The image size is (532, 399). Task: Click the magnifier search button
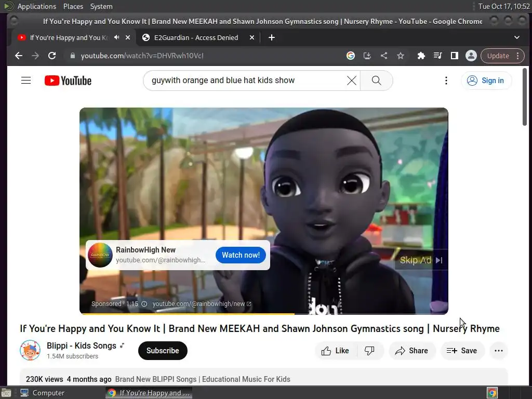(376, 81)
